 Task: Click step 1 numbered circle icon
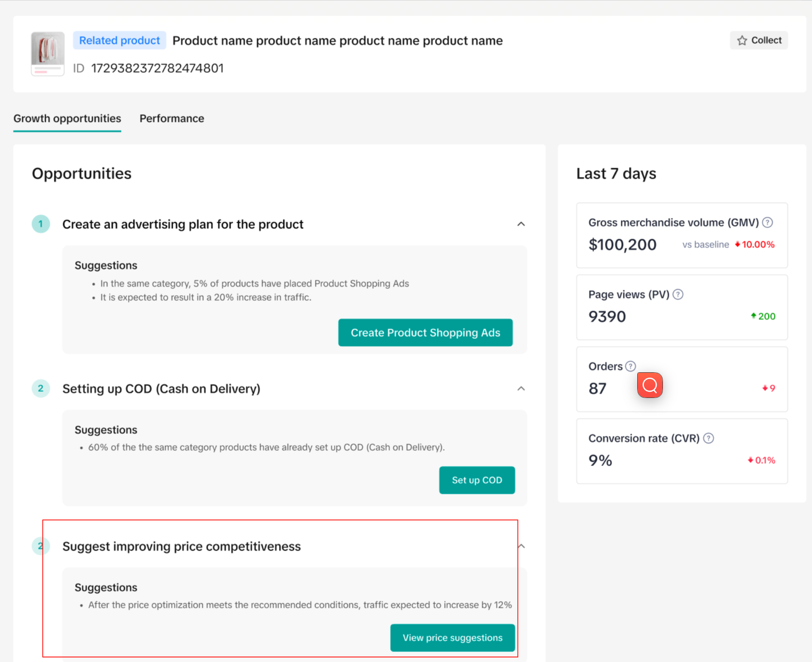41,224
